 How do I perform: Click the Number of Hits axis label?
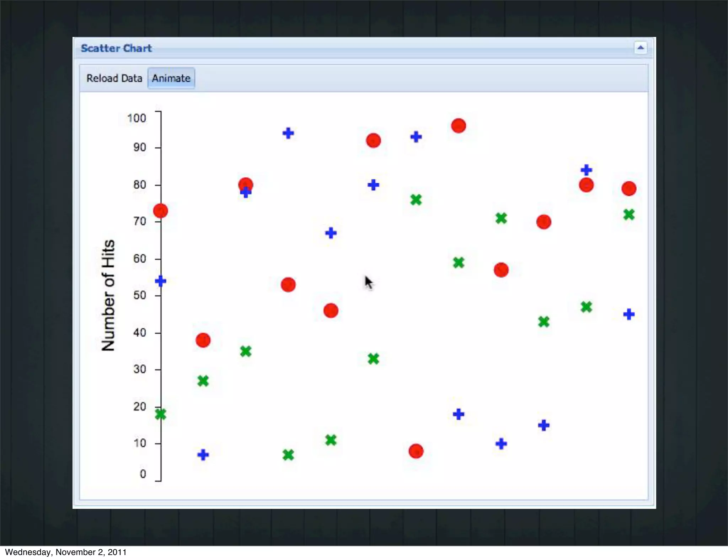tap(108, 296)
